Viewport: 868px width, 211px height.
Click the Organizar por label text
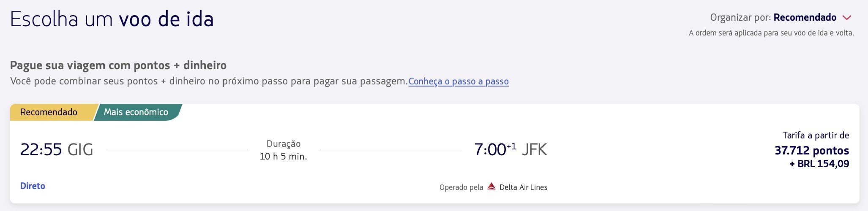tap(741, 18)
